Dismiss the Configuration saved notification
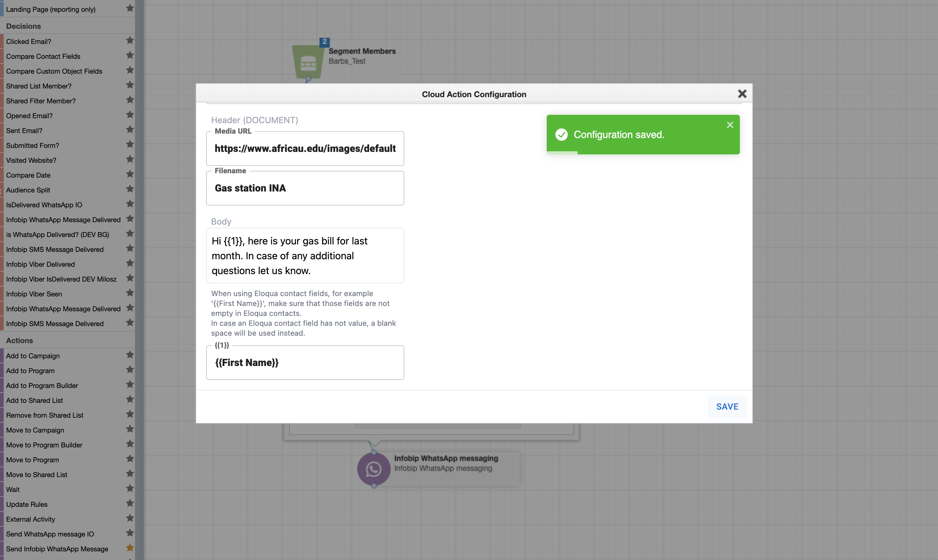The height and width of the screenshot is (560, 938). point(730,125)
